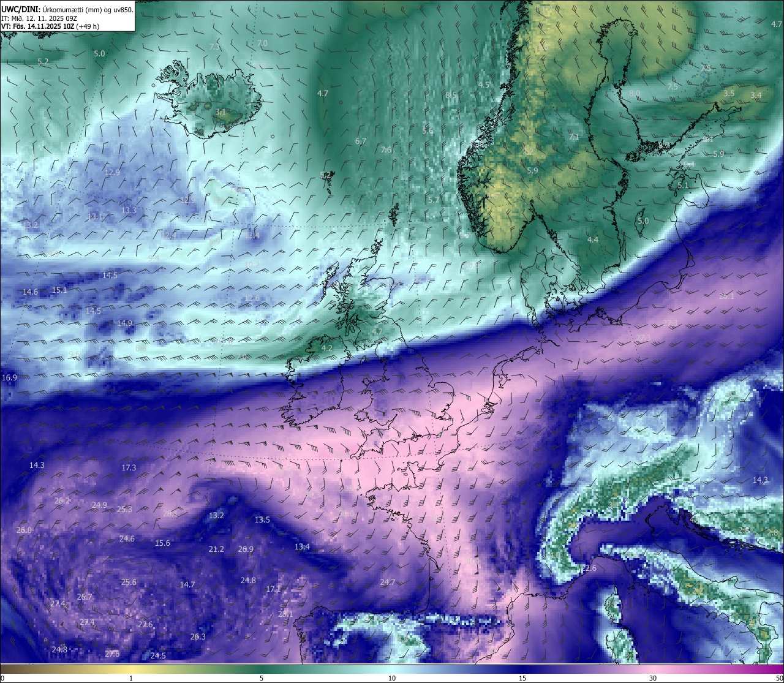Click the '14.6' value on the map

point(31,292)
